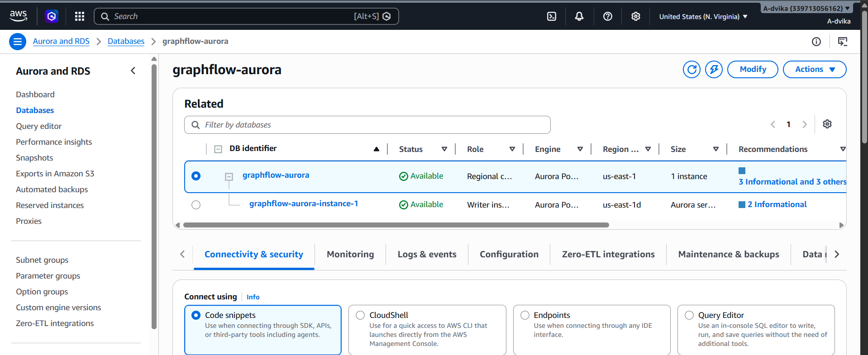Go to next page of Related table
Image resolution: width=868 pixels, height=355 pixels.
pos(805,124)
